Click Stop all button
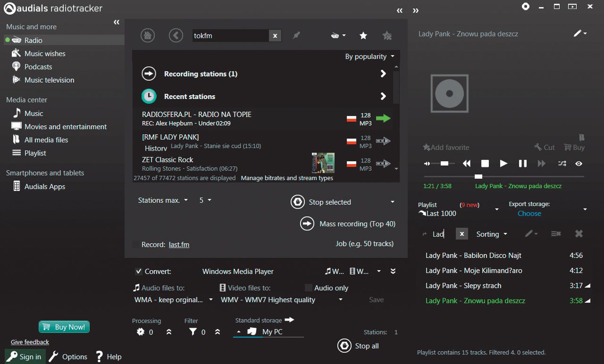This screenshot has width=604, height=364. [359, 346]
